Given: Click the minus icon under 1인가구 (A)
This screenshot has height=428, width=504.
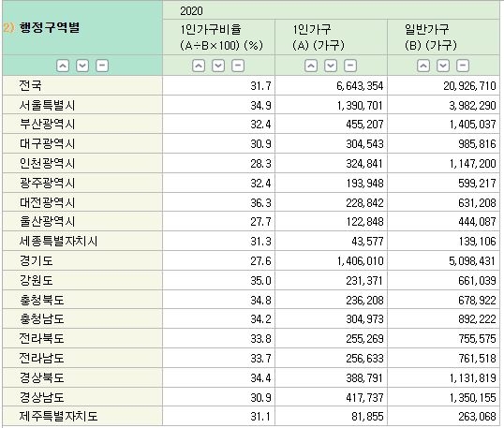Looking at the screenshot, I should [350, 66].
